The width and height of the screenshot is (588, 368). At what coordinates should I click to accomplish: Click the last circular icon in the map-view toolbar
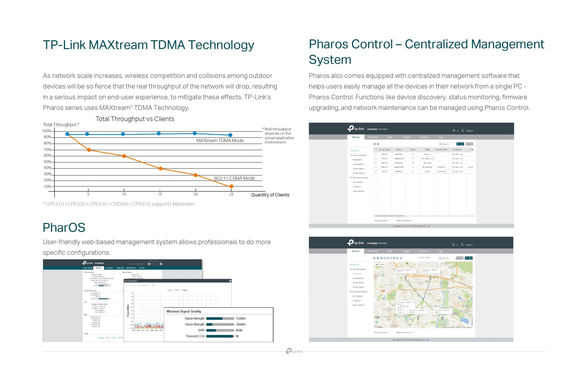tap(401, 258)
